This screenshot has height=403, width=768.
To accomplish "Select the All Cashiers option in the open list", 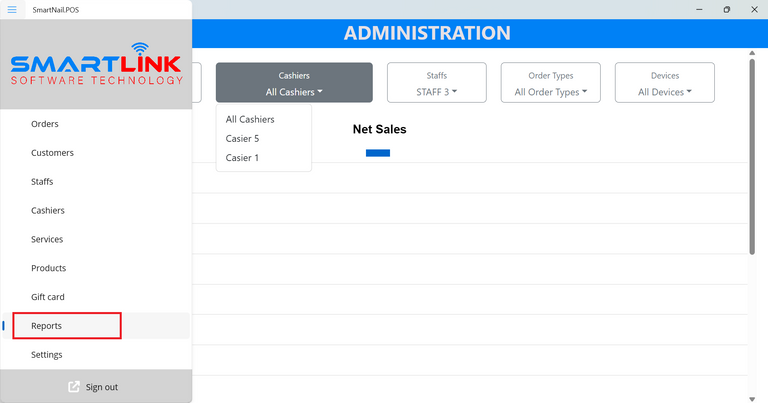I will pyautogui.click(x=250, y=120).
